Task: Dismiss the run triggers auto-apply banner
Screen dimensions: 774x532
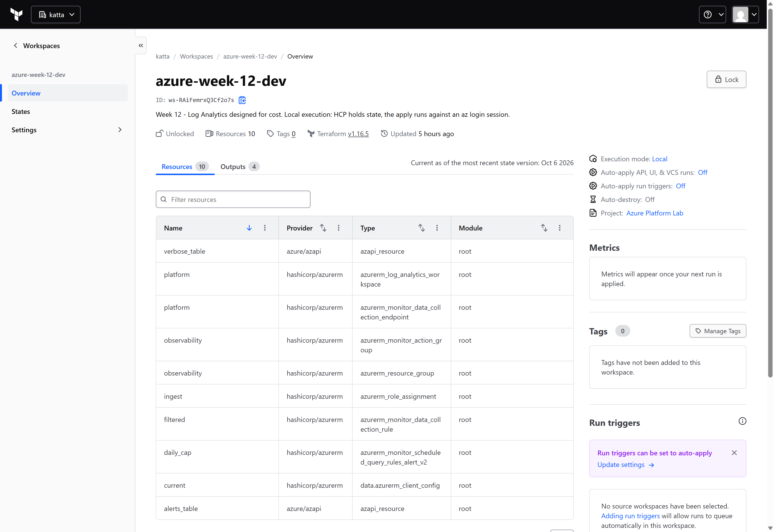Action: [734, 453]
